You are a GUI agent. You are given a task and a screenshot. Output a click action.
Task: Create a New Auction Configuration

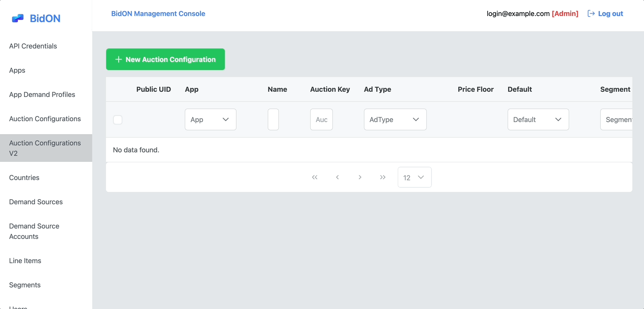click(165, 59)
